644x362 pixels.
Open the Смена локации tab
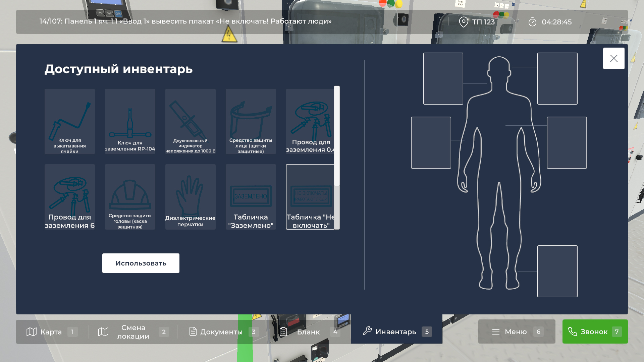tap(133, 332)
